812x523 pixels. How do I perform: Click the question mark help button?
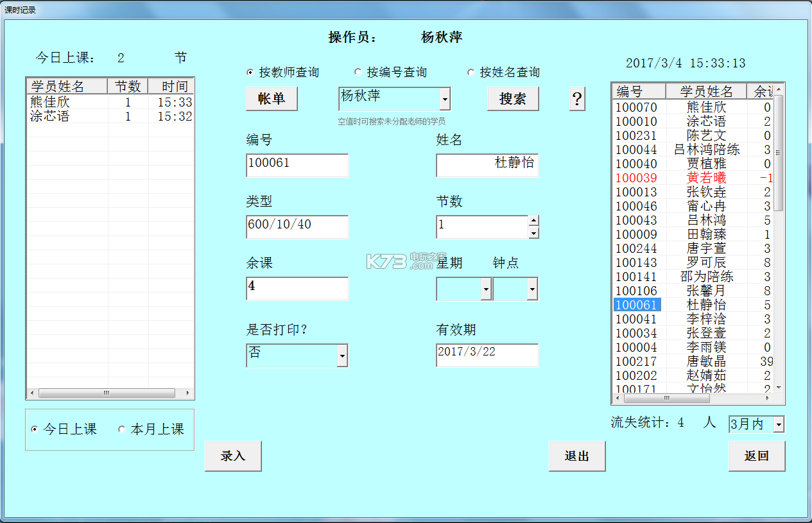577,99
